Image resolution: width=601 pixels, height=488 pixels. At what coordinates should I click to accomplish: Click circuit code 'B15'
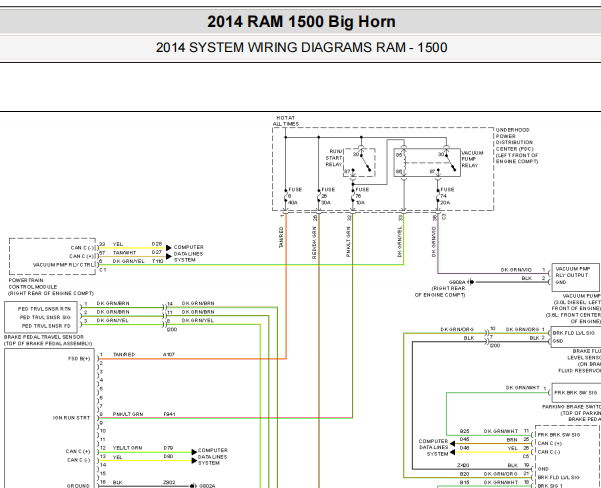pos(465,482)
